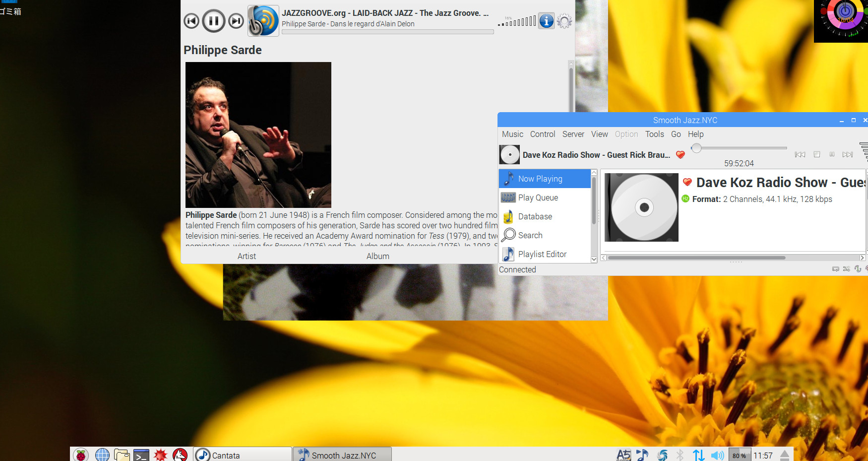Open the Raspberry Pi start menu

pyautogui.click(x=81, y=455)
